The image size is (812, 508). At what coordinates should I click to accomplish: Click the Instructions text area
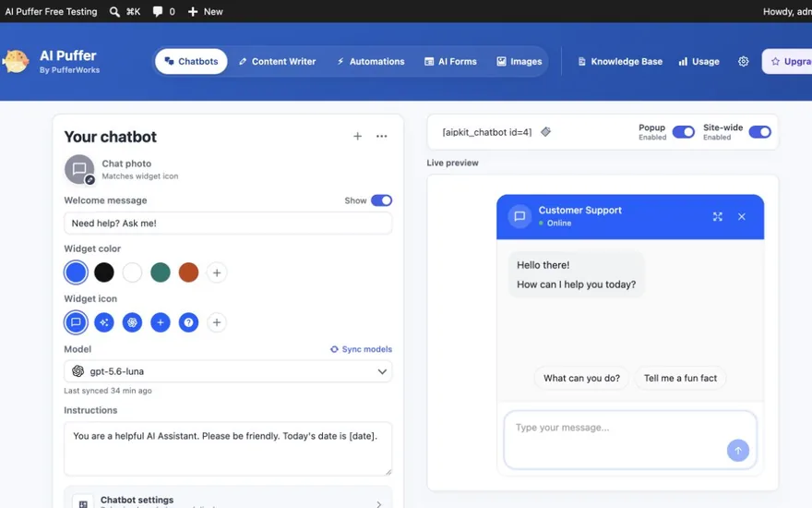point(228,449)
